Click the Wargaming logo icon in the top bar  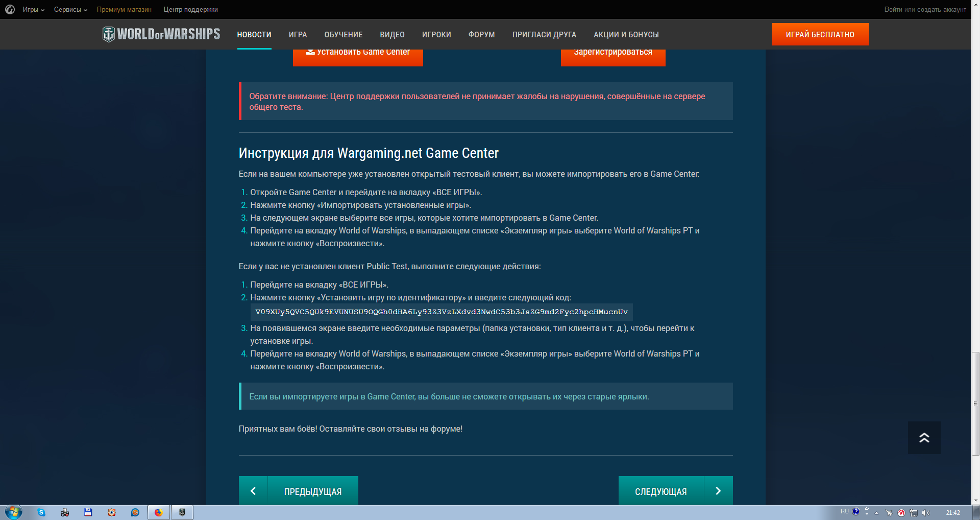[10, 9]
